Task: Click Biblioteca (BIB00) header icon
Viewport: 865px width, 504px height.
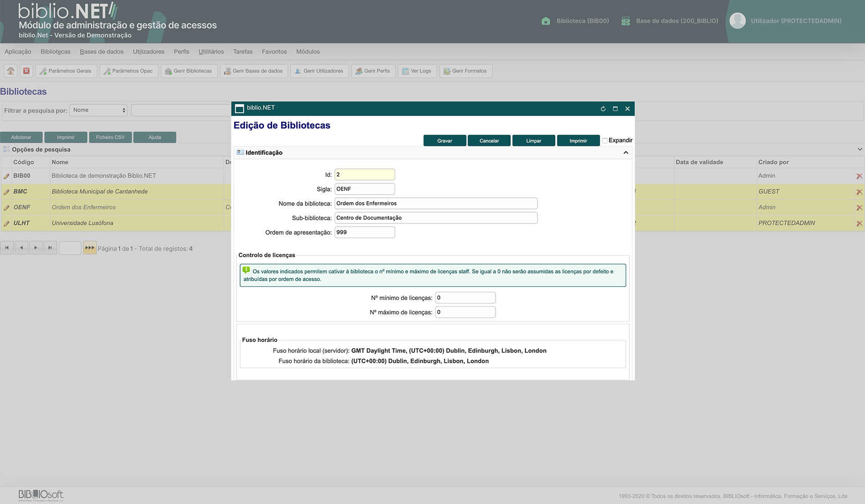Action: pos(546,21)
